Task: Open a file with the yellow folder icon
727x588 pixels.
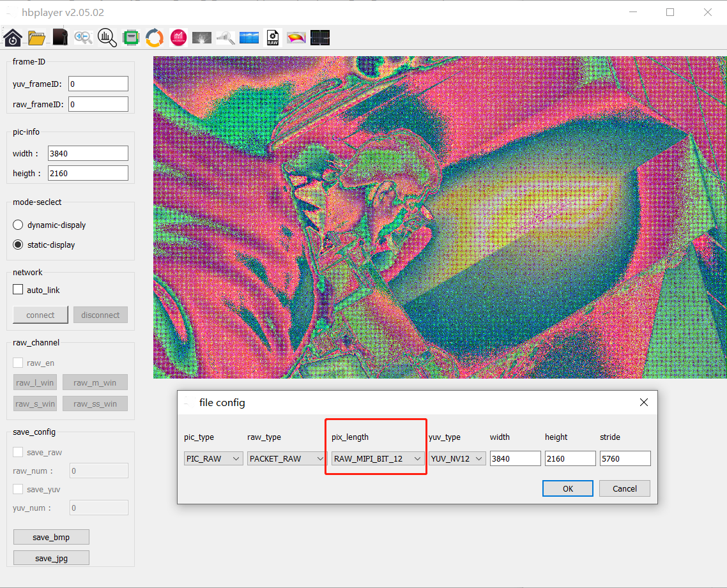Action: (36, 38)
